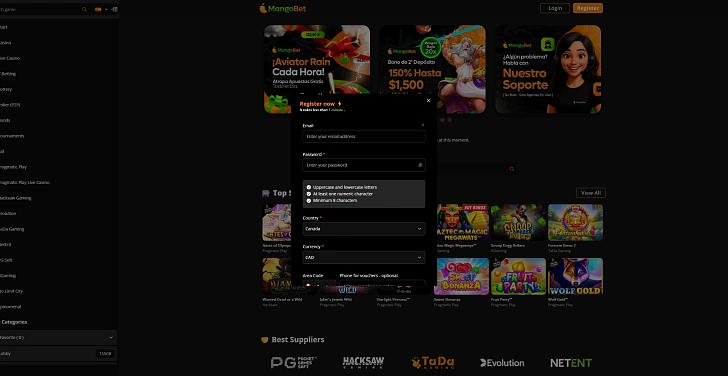The height and width of the screenshot is (376, 728).
Task: Open the Currency dropdown showing CAD
Action: click(x=364, y=257)
